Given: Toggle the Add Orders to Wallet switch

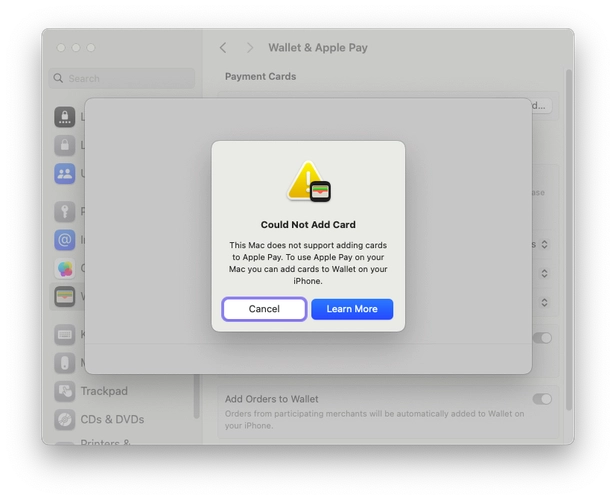Looking at the screenshot, I should point(542,399).
